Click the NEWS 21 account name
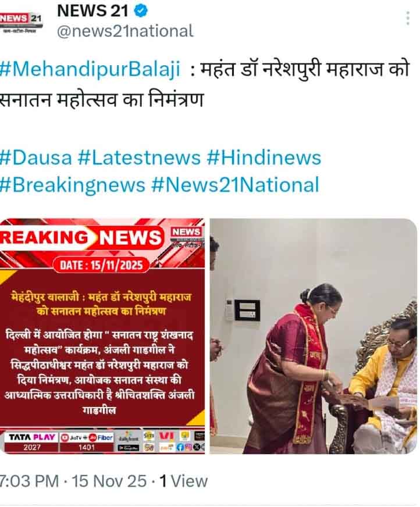The image size is (420, 507). click(x=92, y=11)
